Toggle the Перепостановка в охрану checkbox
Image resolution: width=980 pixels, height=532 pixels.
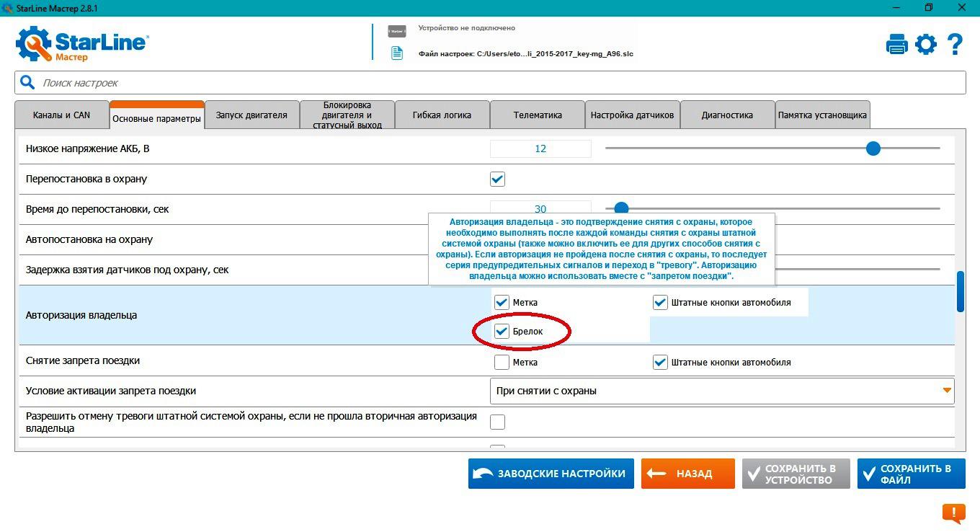pos(497,179)
